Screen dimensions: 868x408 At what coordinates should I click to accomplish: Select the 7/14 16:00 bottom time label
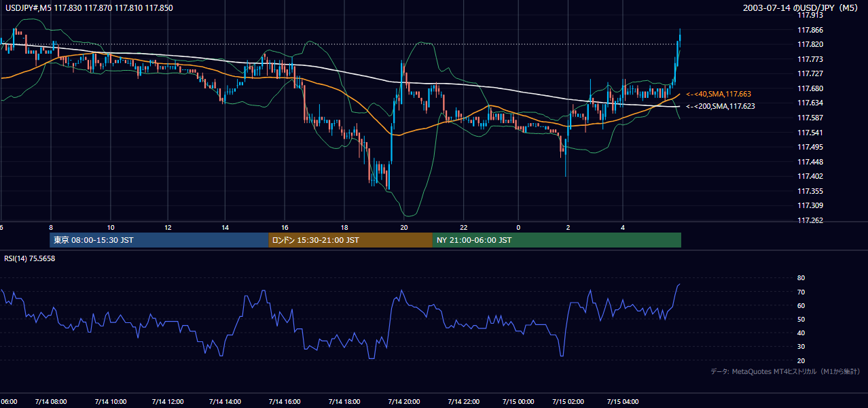[x=283, y=401]
